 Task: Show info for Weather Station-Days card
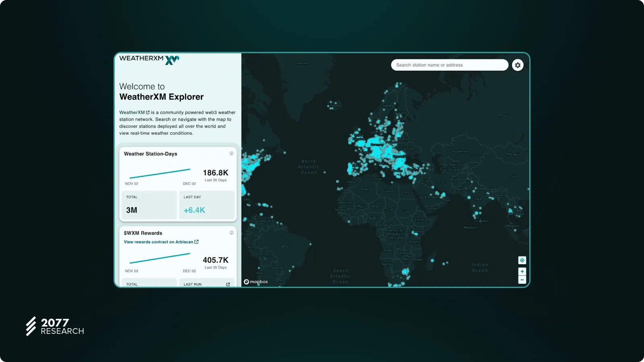(231, 154)
